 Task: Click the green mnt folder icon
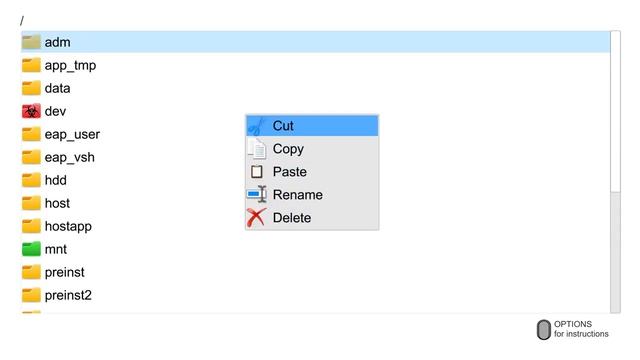click(31, 249)
